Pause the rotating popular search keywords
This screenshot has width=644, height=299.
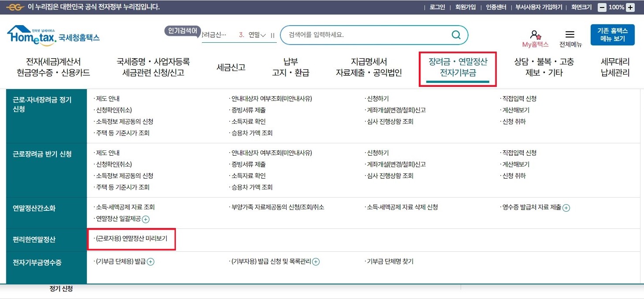(273, 35)
